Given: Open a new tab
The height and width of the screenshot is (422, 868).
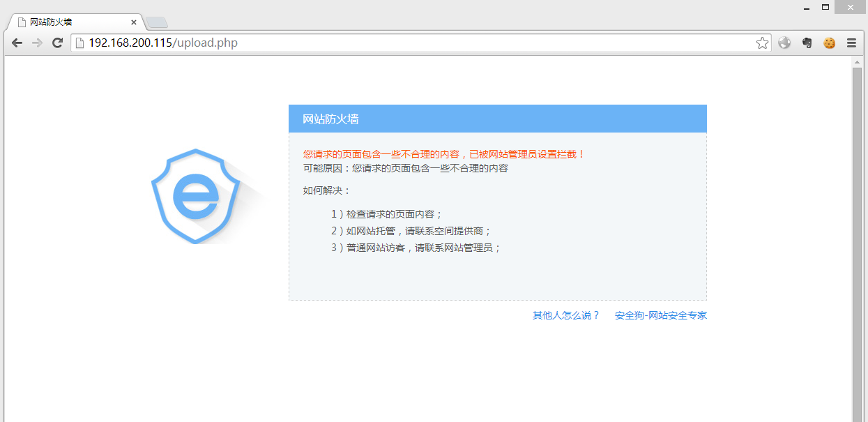Looking at the screenshot, I should pyautogui.click(x=157, y=23).
